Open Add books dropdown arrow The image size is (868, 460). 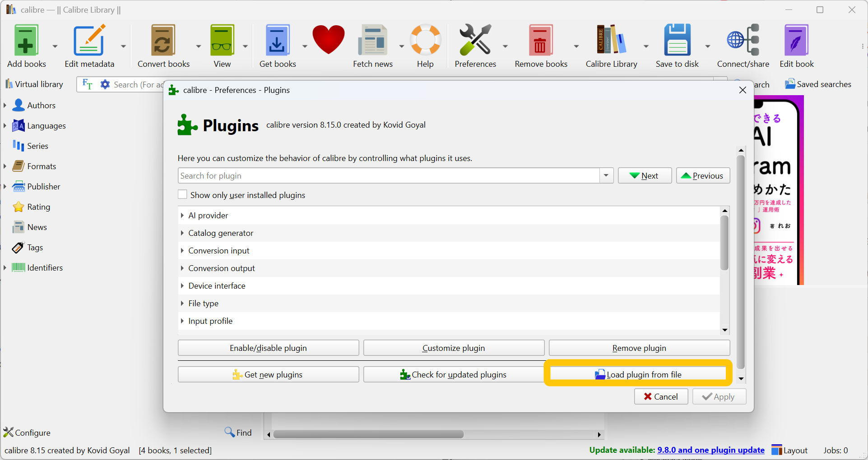coord(55,46)
